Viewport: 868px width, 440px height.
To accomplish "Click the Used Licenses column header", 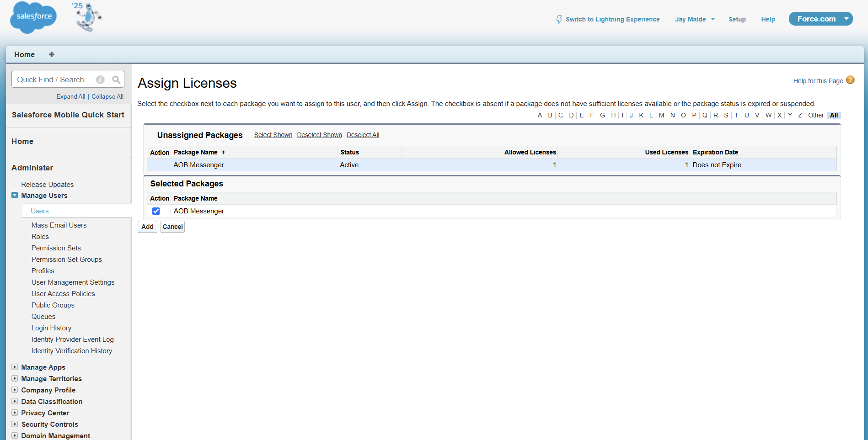I will coord(666,152).
